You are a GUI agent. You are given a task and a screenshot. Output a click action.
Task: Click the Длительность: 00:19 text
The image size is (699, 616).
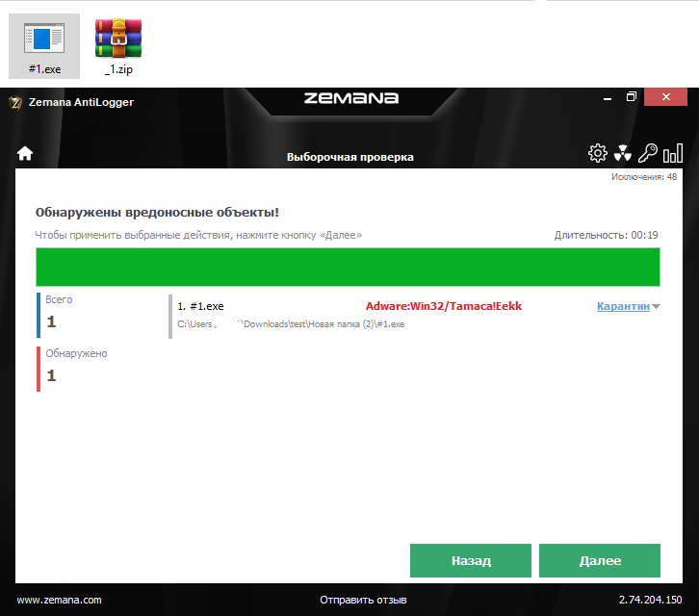pyautogui.click(x=607, y=235)
